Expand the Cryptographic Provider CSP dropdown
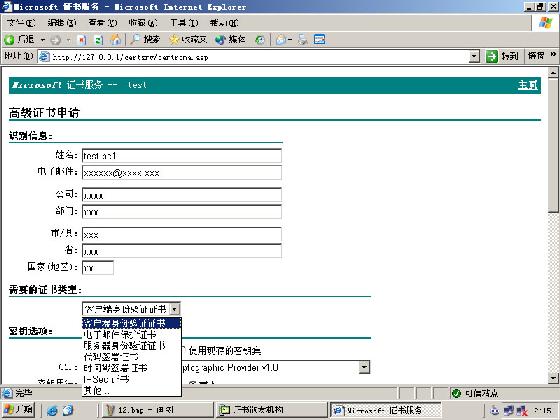The width and height of the screenshot is (560, 420). (364, 367)
